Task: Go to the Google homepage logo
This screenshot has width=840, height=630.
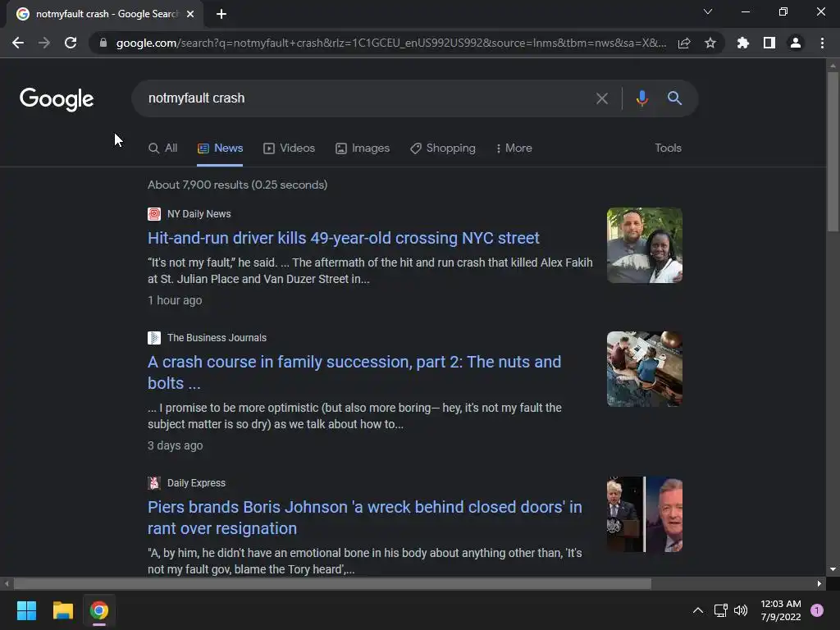Action: (x=57, y=99)
